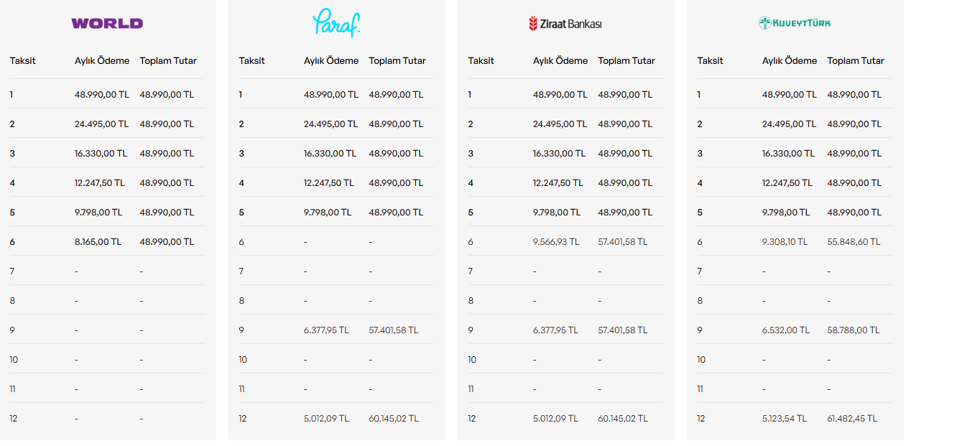This screenshot has width=980, height=446.
Task: Select KuveytTürk 9-installment monthly payment 6.532,00 TL
Action: pyautogui.click(x=786, y=330)
